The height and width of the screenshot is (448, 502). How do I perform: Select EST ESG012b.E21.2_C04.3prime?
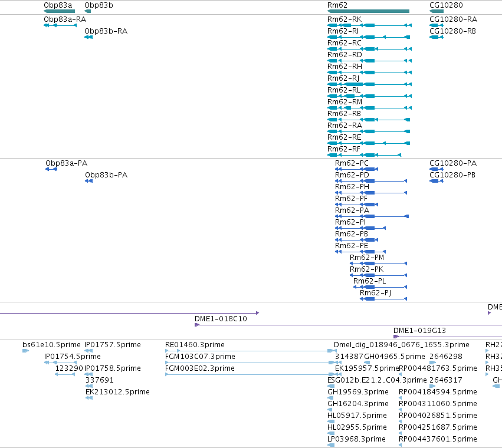click(331, 386)
